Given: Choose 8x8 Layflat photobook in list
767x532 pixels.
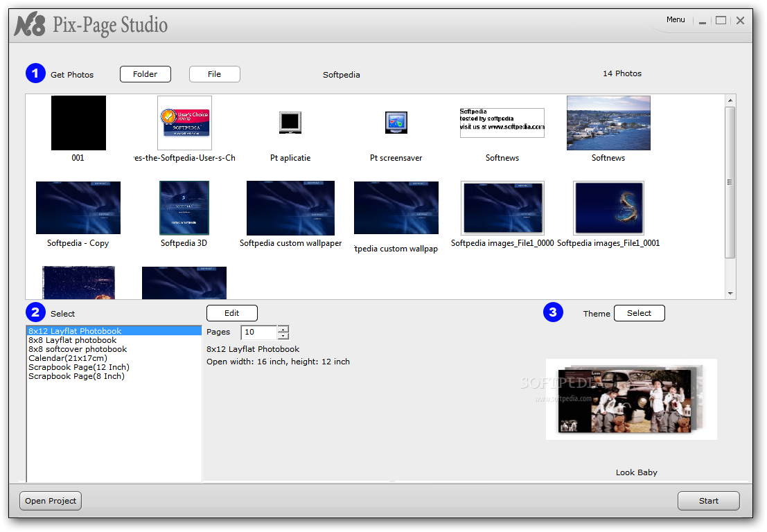Looking at the screenshot, I should (x=114, y=340).
